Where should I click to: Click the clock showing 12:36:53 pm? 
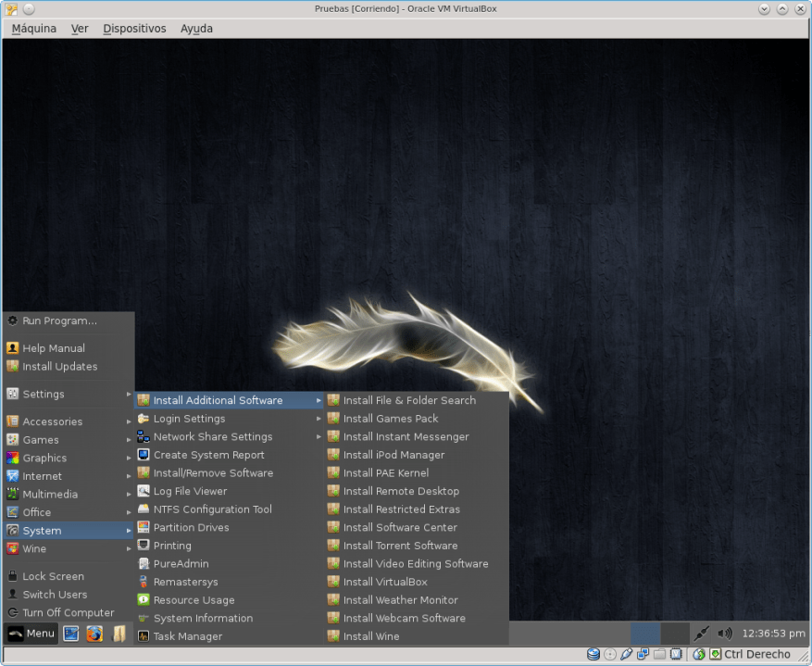click(772, 634)
